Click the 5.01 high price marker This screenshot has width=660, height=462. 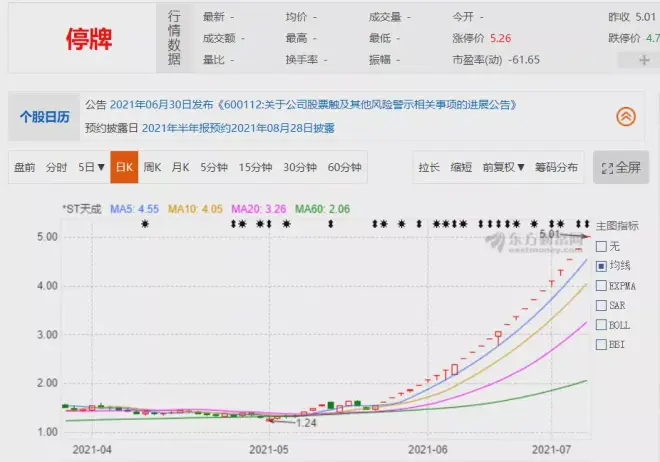[551, 233]
